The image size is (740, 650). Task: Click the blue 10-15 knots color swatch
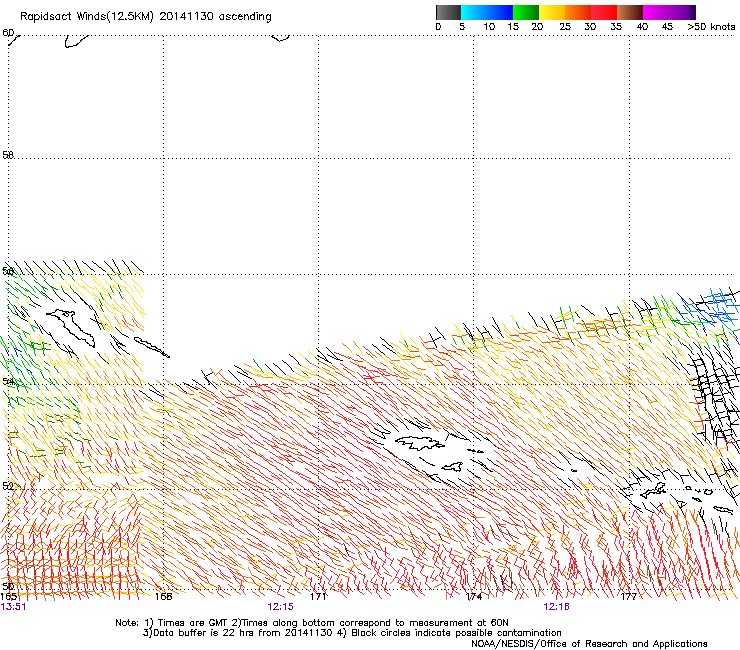tap(500, 12)
